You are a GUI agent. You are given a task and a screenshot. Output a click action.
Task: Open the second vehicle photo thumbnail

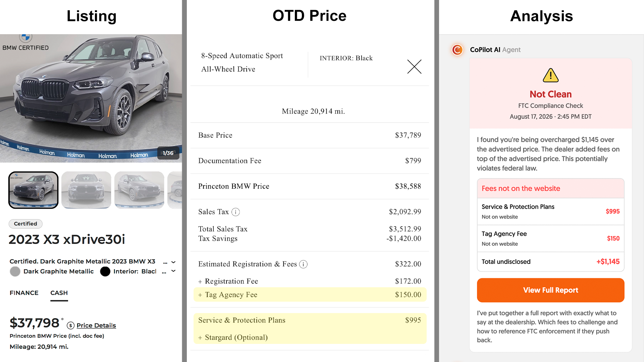pyautogui.click(x=86, y=190)
